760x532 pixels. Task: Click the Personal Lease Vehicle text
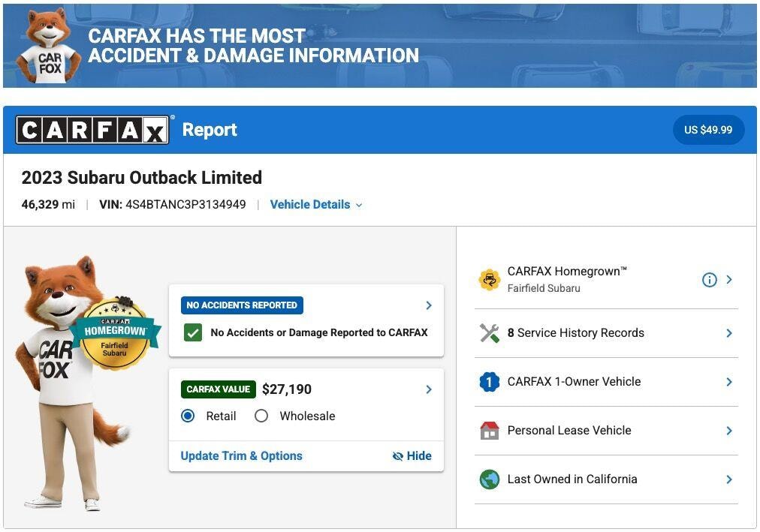pos(569,431)
